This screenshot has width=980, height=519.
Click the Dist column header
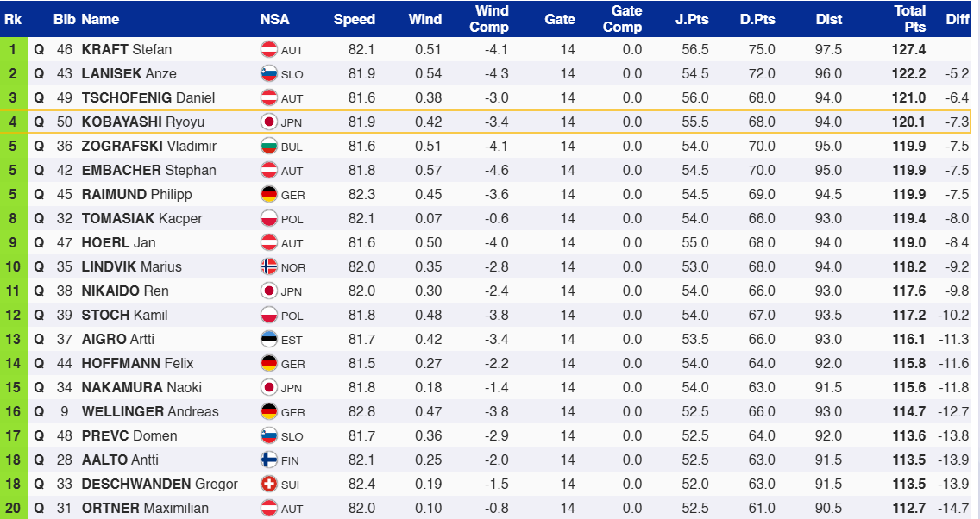(829, 19)
